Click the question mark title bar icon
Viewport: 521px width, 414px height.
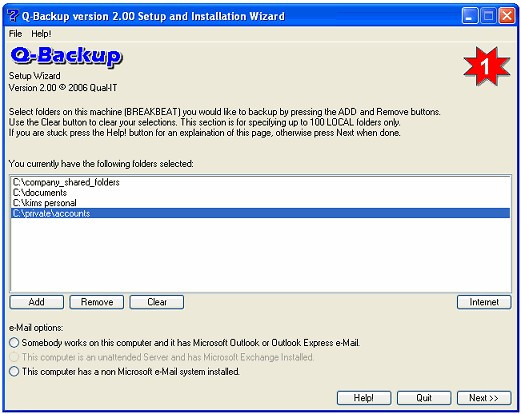pos(13,16)
